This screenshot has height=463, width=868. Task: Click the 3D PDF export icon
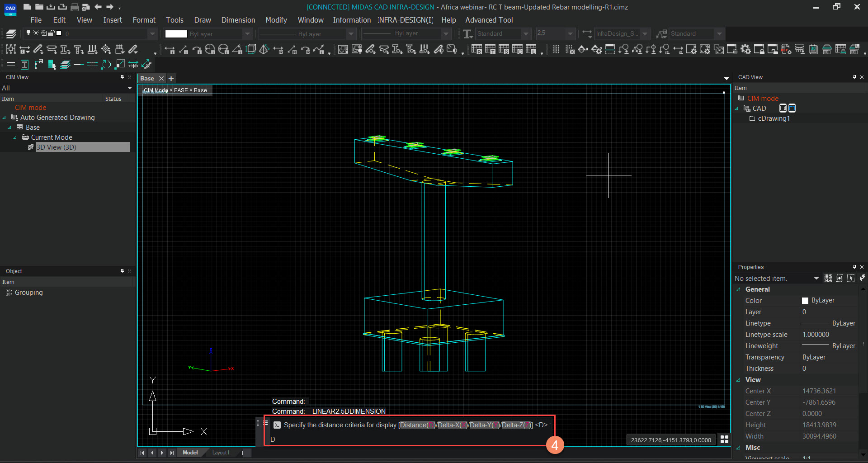pos(786,49)
